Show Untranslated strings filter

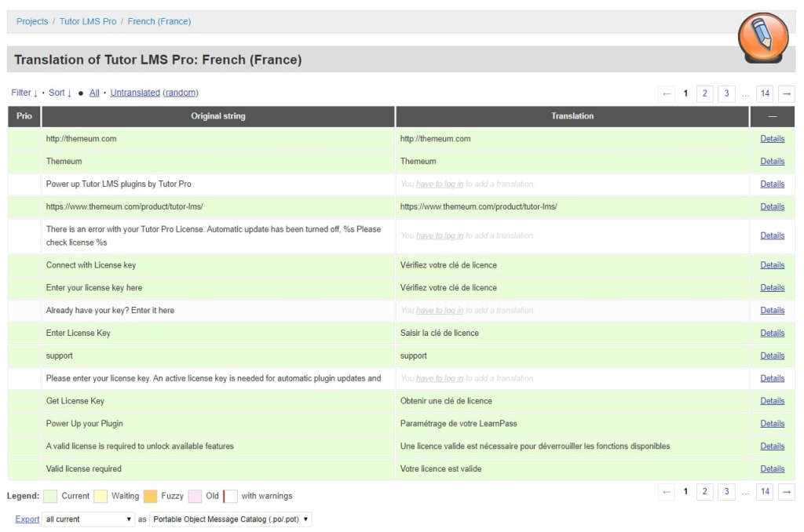135,93
